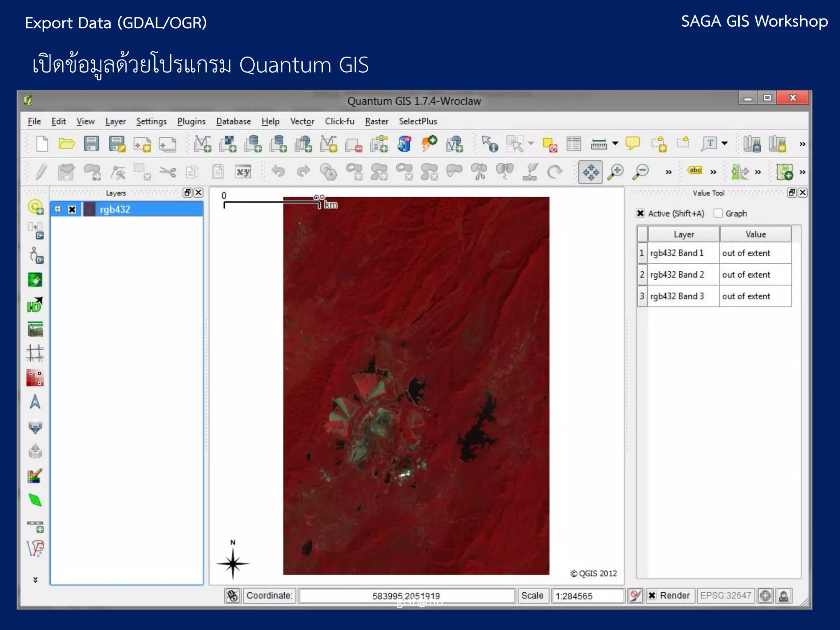Open a project with the folder icon
840x630 pixels.
click(x=66, y=144)
